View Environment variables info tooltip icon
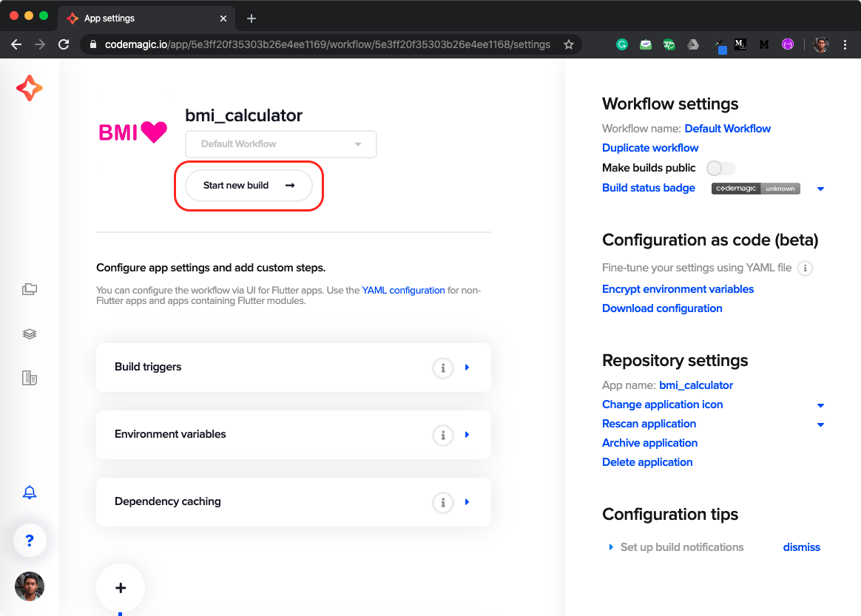This screenshot has height=616, width=861. (442, 435)
